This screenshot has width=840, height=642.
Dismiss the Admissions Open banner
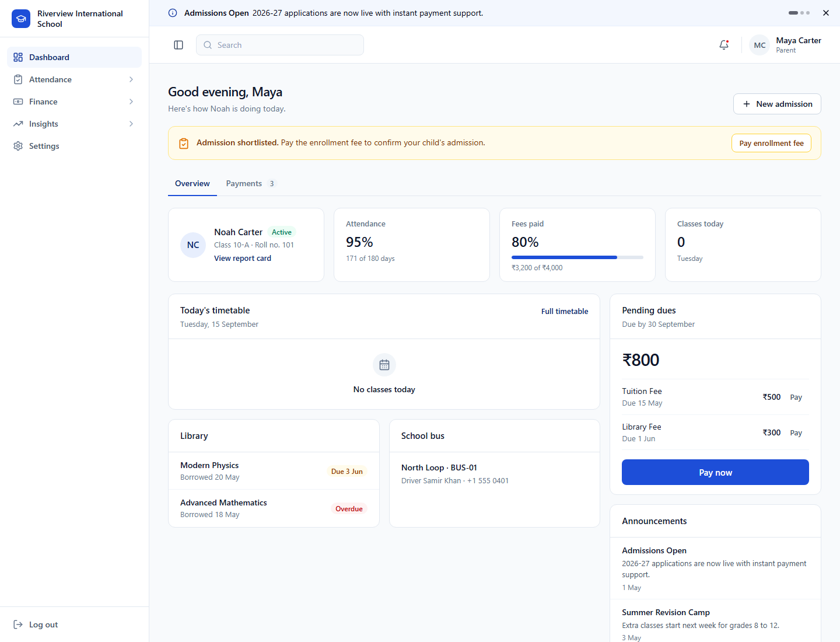pos(826,13)
